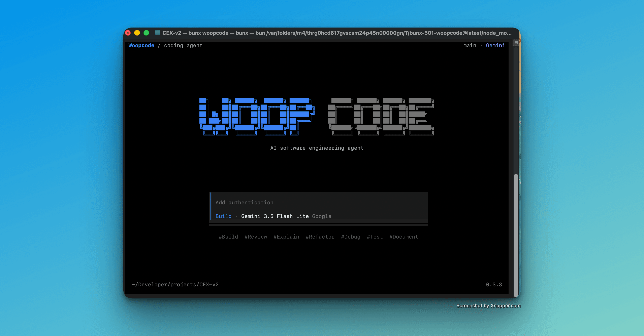644x336 pixels.
Task: Close the terminal window with the red button
Action: (x=128, y=33)
